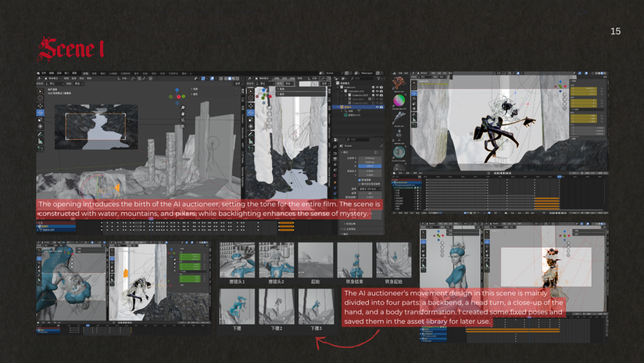Click the play button in top-right window's timeline header
Viewport: 644px width, 363px height.
pyautogui.click(x=504, y=173)
